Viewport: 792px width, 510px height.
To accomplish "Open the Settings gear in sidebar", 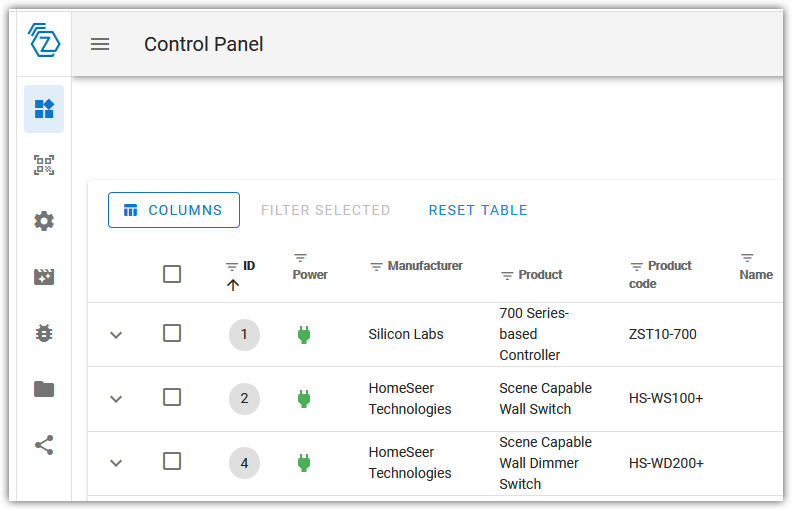I will coord(44,221).
